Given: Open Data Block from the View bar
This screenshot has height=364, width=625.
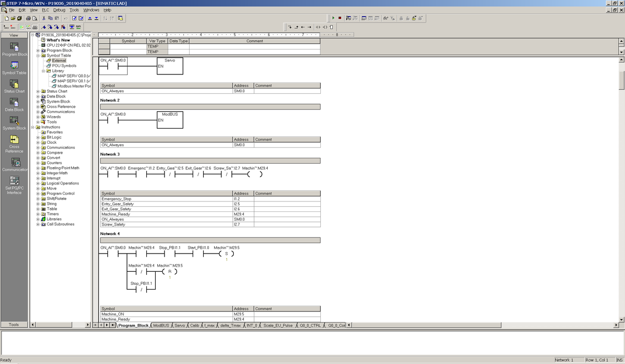Looking at the screenshot, I should coord(15,105).
